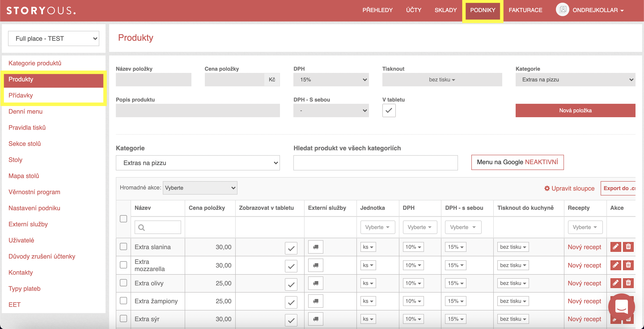Delete the Extra olivy product
644x329 pixels.
628,283
